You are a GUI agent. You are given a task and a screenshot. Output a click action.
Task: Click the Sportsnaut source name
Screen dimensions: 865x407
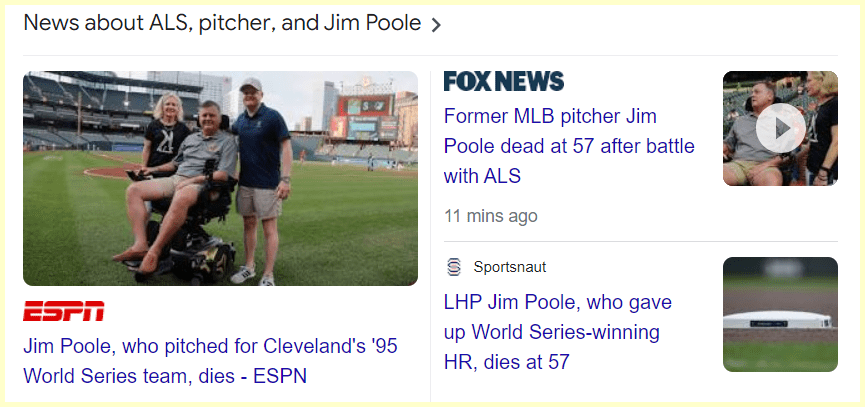(510, 267)
